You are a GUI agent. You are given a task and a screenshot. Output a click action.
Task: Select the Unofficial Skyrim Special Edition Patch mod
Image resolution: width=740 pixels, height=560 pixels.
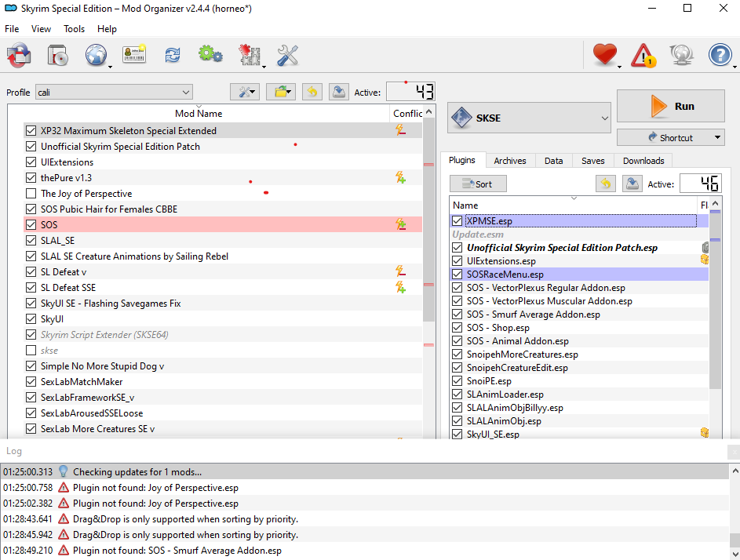point(223,146)
